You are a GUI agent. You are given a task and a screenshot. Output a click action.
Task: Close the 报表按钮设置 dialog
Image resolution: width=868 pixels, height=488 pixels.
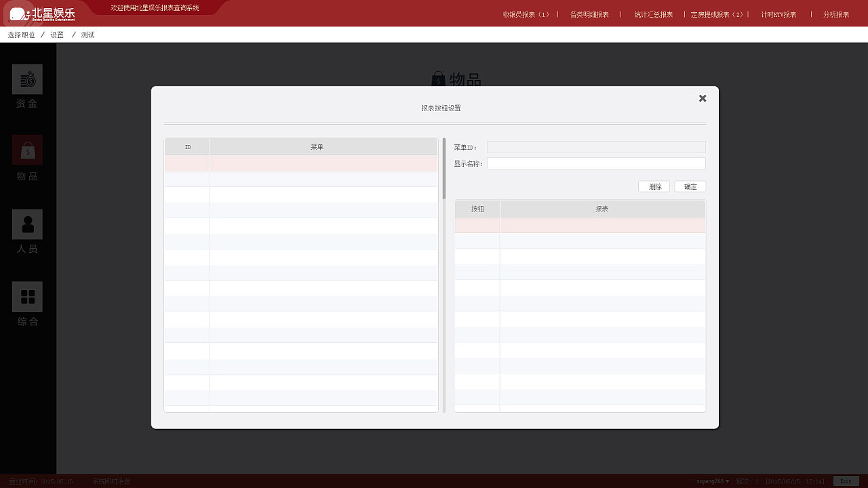(703, 98)
